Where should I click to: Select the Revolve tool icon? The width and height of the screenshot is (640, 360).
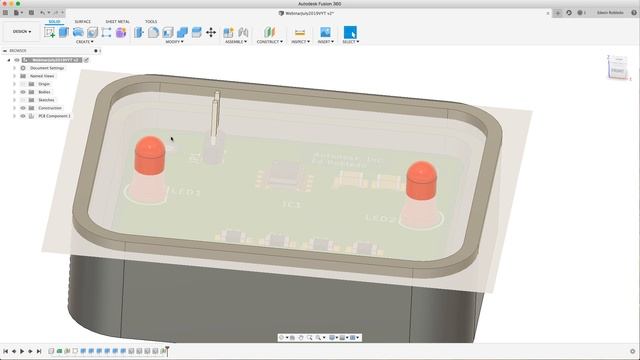tap(78, 32)
